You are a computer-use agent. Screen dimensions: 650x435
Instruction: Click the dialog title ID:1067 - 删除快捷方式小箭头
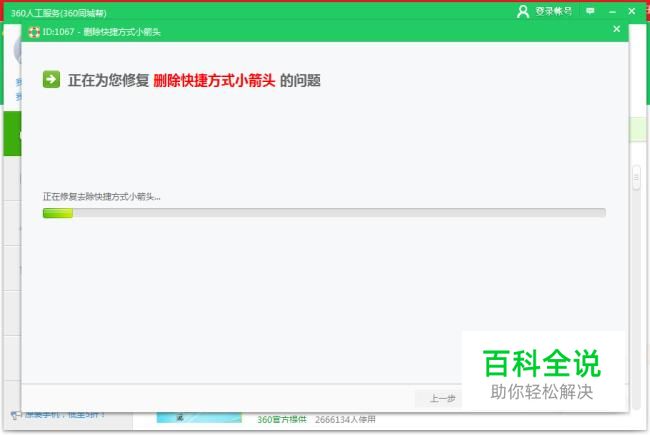101,32
